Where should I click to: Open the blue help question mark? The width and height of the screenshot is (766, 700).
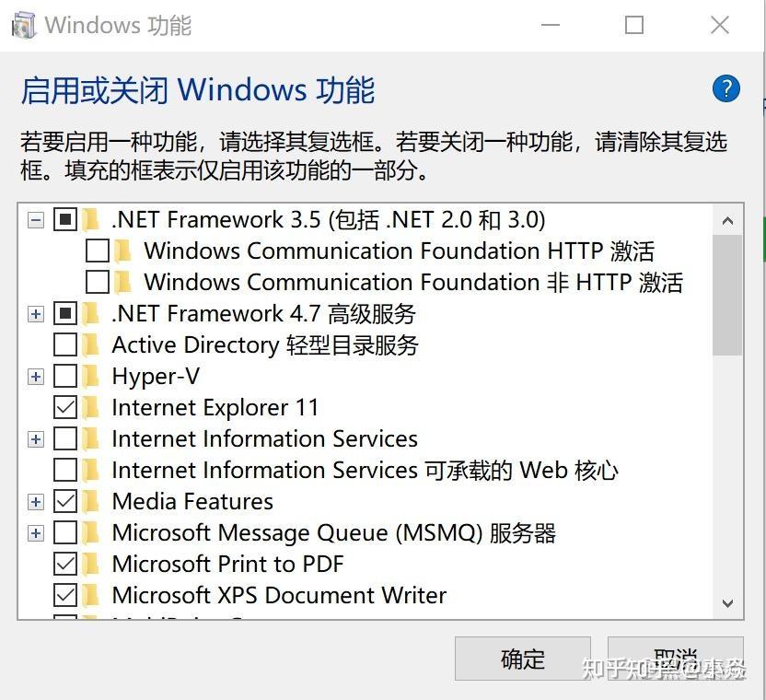pos(726,89)
